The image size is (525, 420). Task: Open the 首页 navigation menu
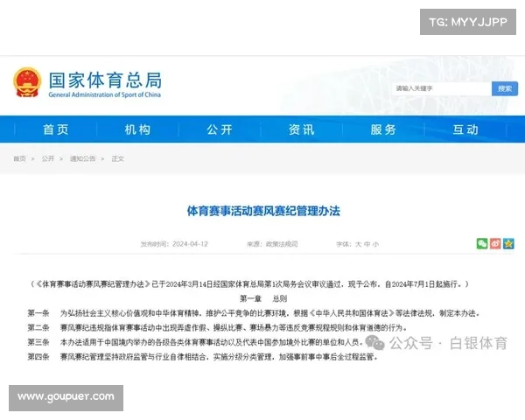(56, 129)
